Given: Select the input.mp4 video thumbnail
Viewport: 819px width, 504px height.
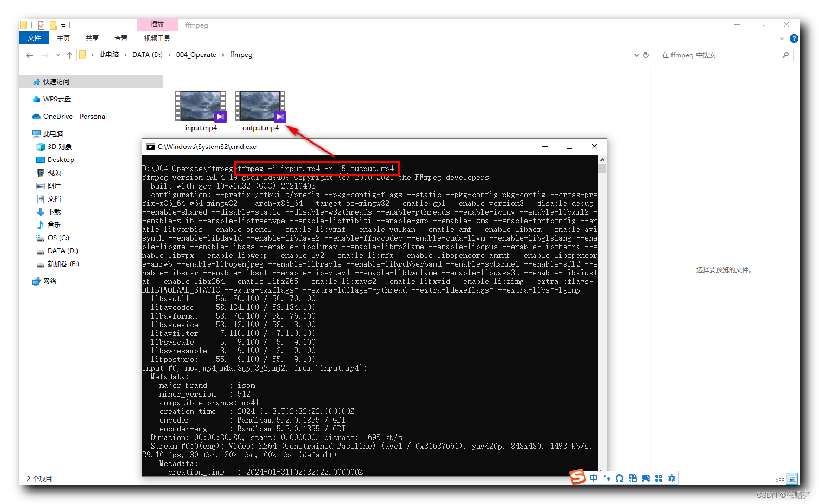Looking at the screenshot, I should [201, 106].
